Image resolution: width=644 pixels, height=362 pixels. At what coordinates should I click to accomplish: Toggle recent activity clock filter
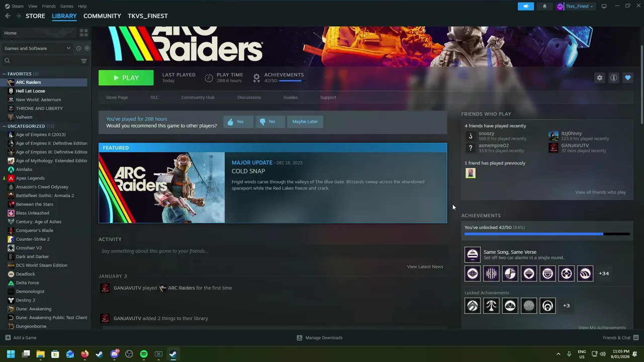(78, 48)
